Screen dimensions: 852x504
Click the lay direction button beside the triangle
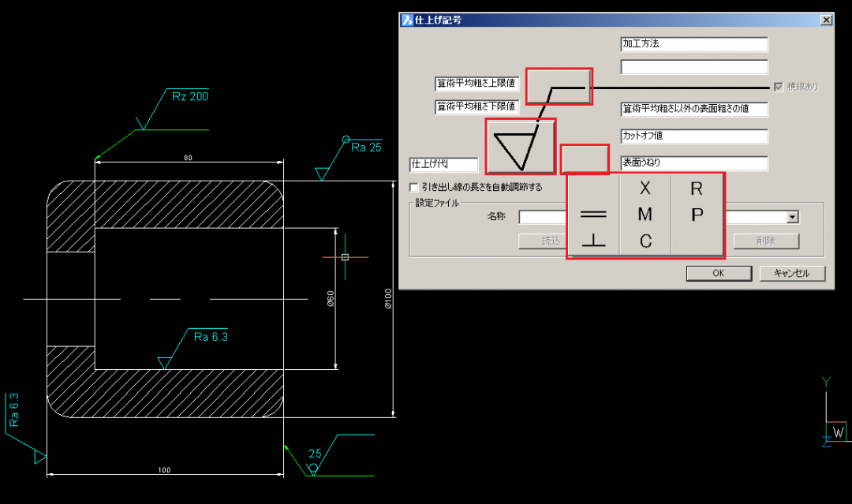tap(585, 159)
